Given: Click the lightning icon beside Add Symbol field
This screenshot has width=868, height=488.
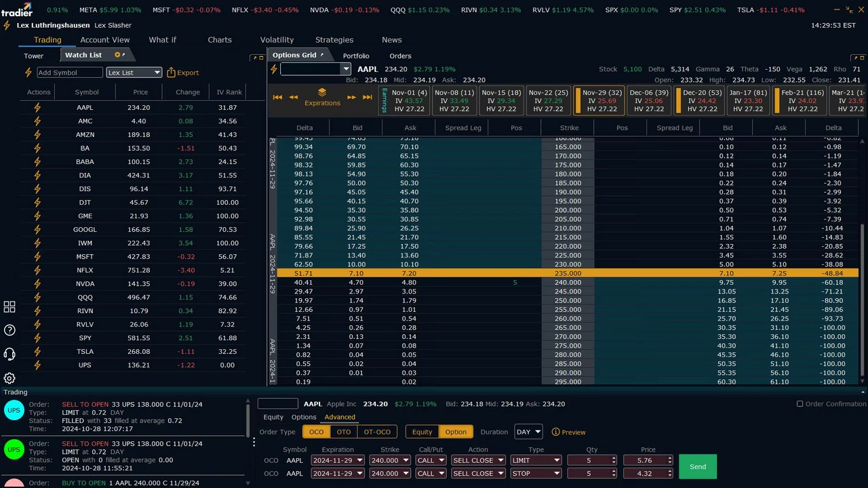Looking at the screenshot, I should [x=28, y=73].
